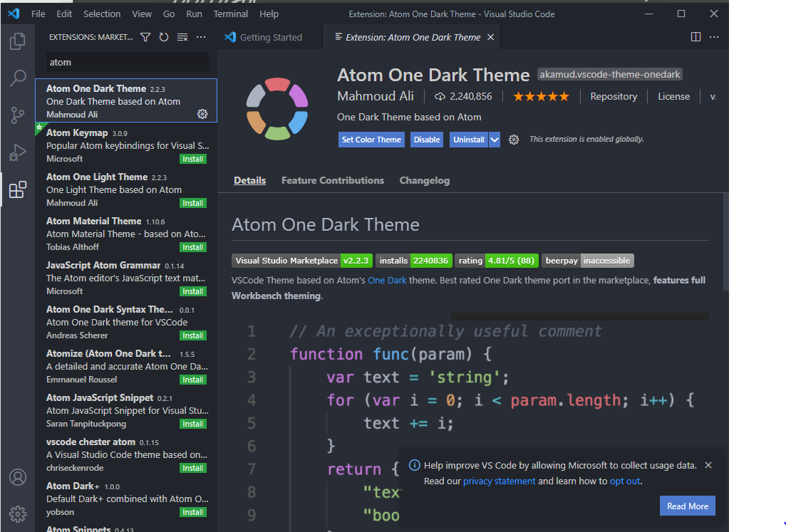Open the Uninstall dropdown arrow
Viewport: 786px width, 532px height.
[x=495, y=140]
